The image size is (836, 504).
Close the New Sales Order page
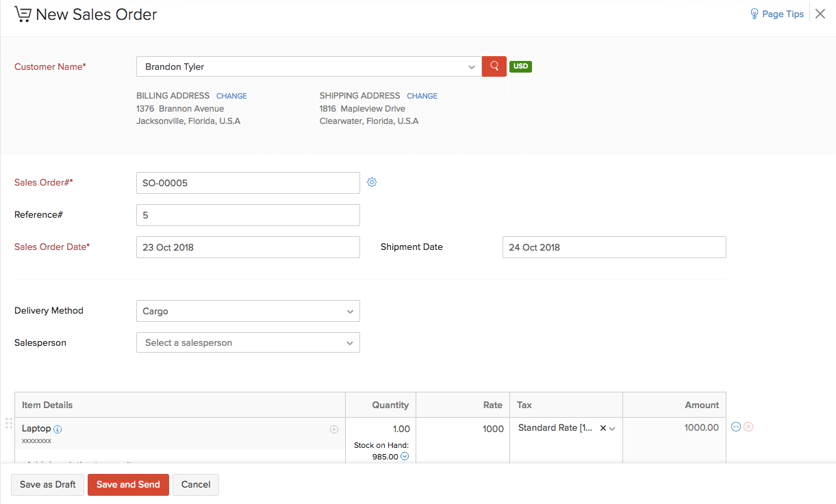pyautogui.click(x=820, y=14)
